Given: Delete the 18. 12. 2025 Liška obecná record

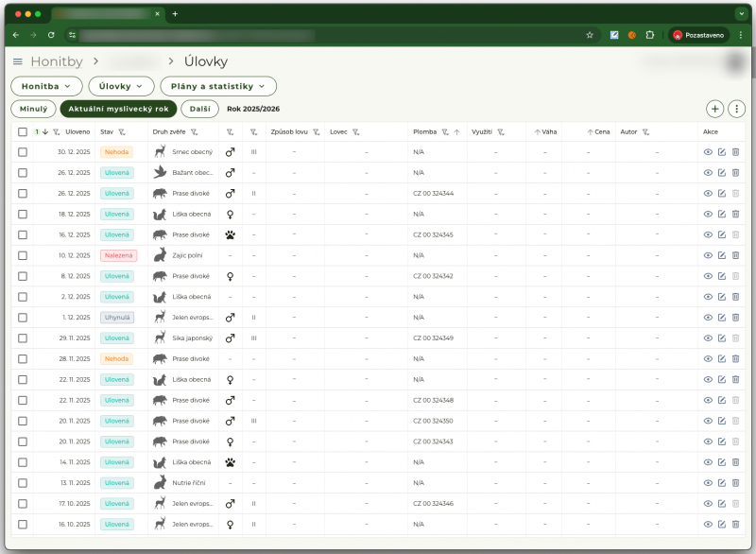Looking at the screenshot, I should coord(736,214).
